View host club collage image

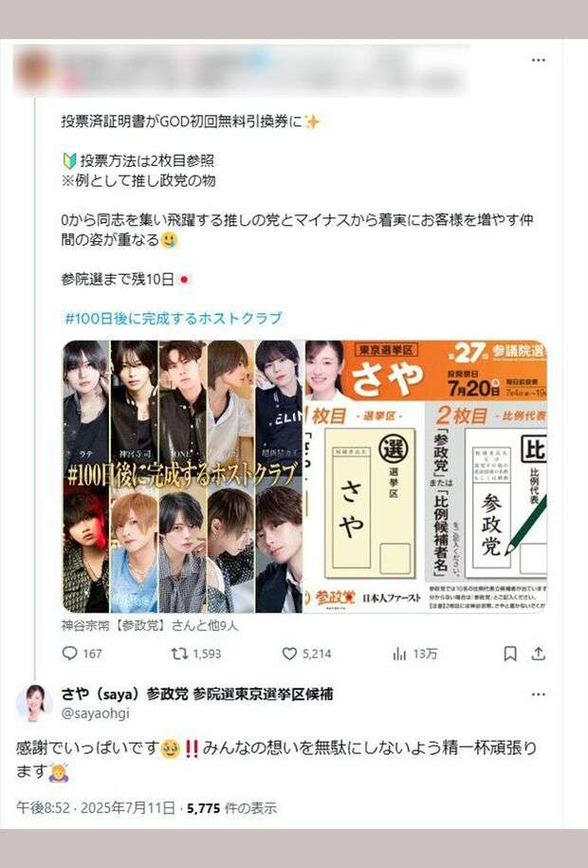(183, 476)
